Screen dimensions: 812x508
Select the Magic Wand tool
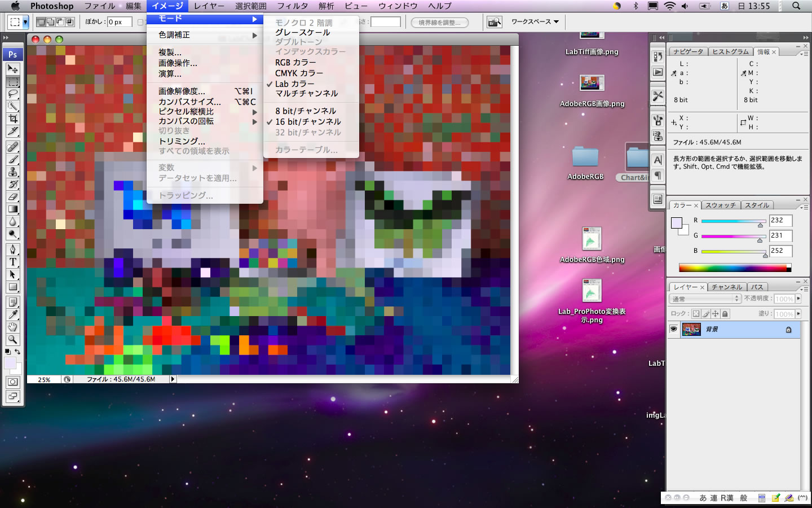coord(12,106)
